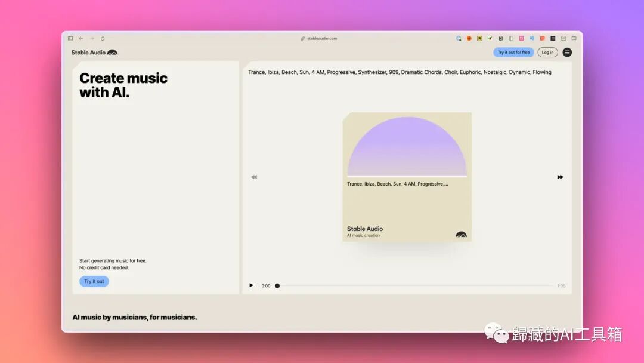The width and height of the screenshot is (644, 363).
Task: Skip to the previous track
Action: click(x=254, y=177)
